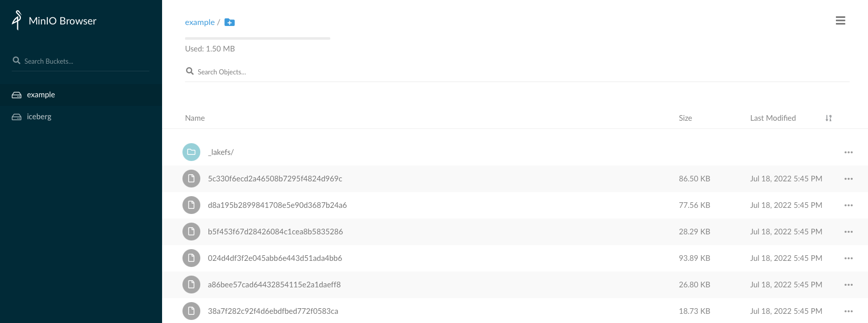Switch to the iceberg bucket
Viewport: 868px width, 323px height.
click(39, 117)
